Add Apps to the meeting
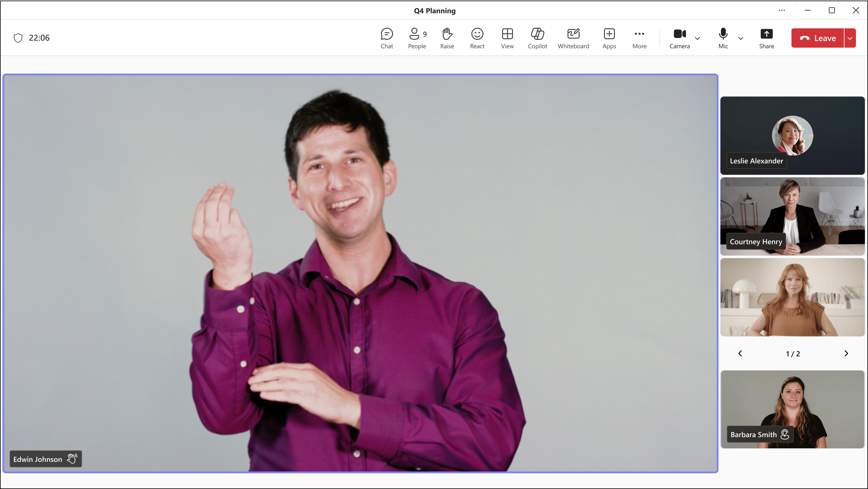 [609, 38]
